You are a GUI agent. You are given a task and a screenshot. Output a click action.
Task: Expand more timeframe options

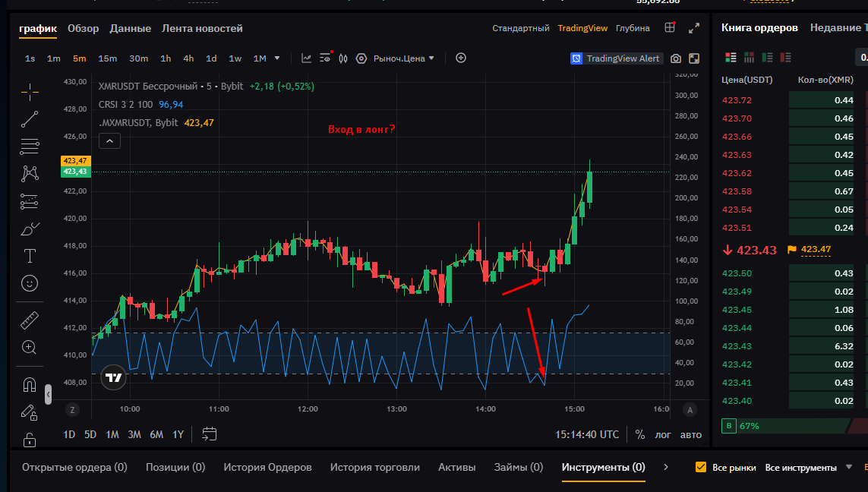[x=277, y=58]
